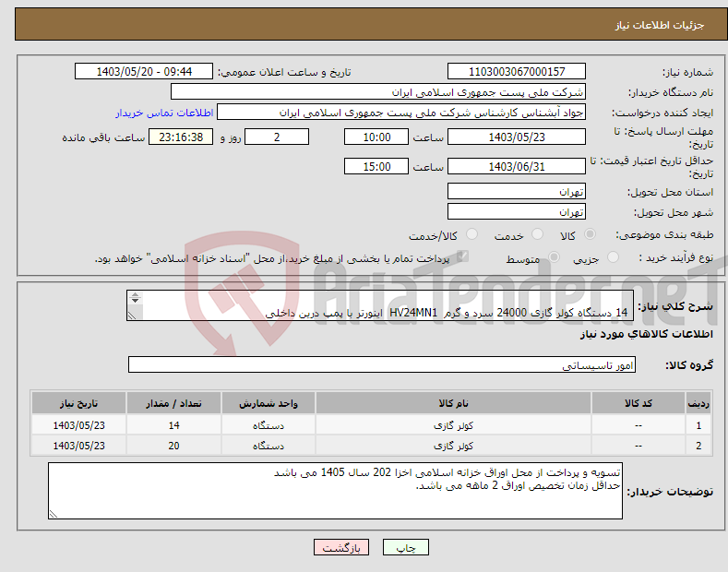Screen dimensions: 728x572
Task: Click the general description text area
Action: point(380,305)
